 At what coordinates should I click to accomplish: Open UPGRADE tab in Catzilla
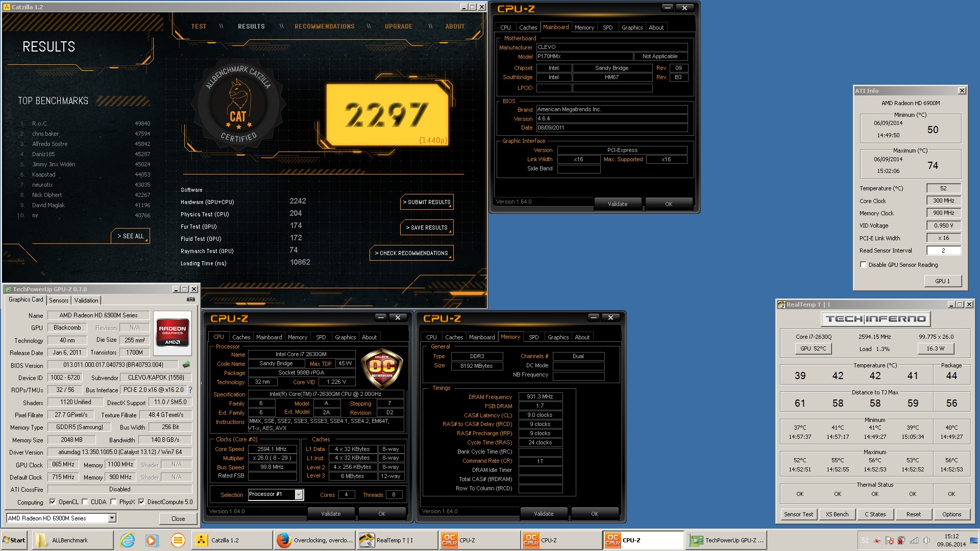(399, 27)
